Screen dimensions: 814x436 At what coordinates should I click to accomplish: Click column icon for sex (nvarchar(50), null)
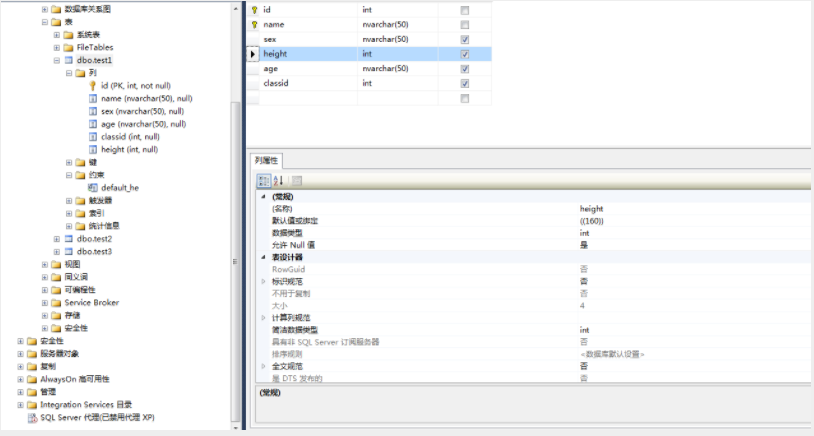93,111
